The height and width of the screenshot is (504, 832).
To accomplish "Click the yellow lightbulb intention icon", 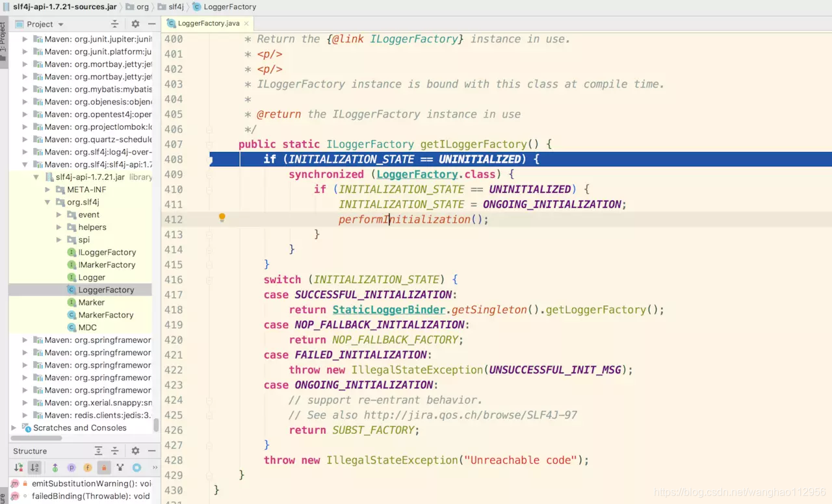I will pos(222,218).
